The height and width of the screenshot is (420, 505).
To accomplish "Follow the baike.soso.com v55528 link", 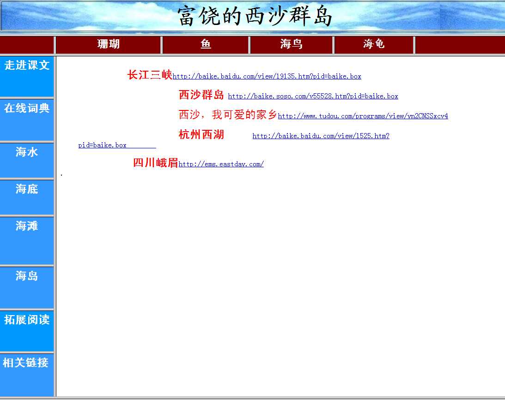I will [x=313, y=97].
